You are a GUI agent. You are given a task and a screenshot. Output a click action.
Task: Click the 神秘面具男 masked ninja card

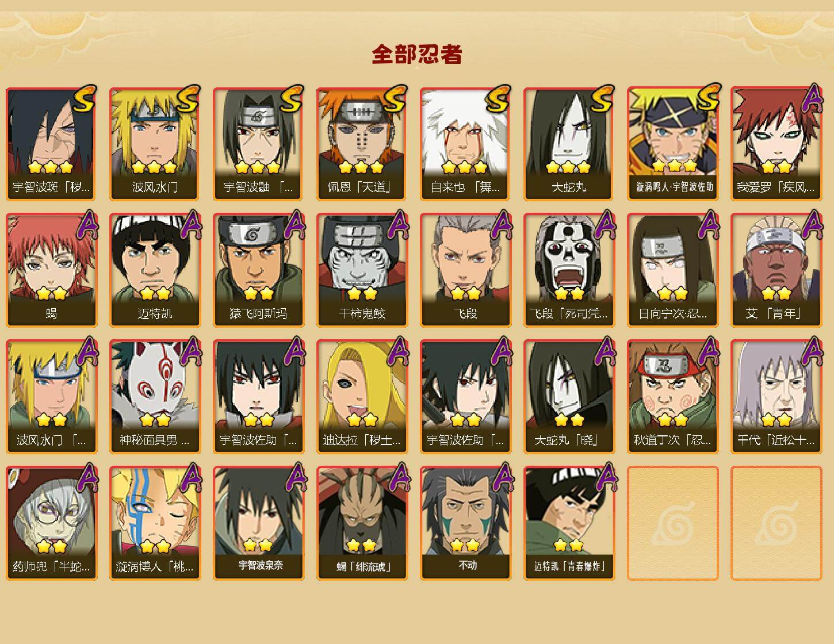(x=155, y=397)
